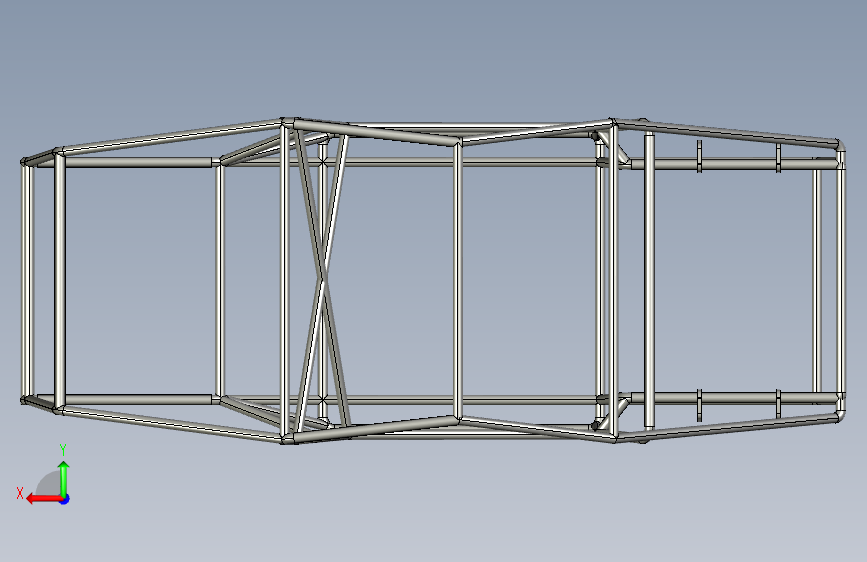Click the blue Z-axis dot at the triad origin
Viewport: 867px width, 562px height.
[x=65, y=499]
